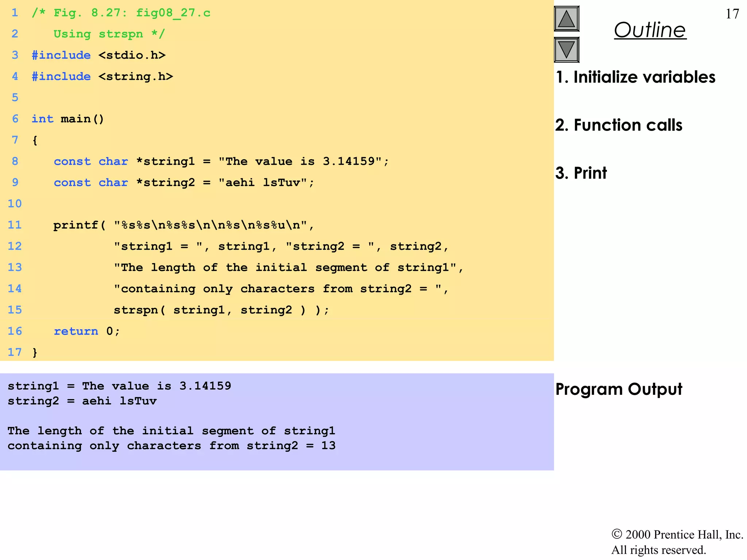Click slide number 17

point(732,14)
